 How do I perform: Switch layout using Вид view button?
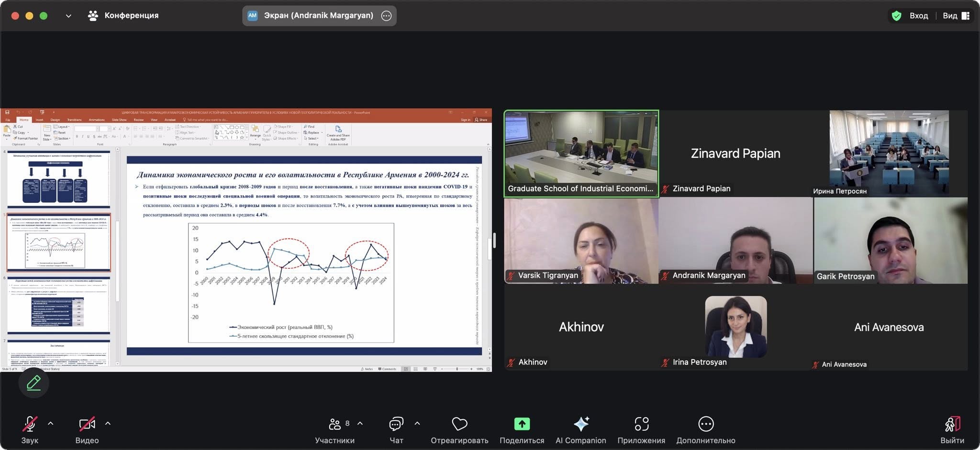click(956, 16)
